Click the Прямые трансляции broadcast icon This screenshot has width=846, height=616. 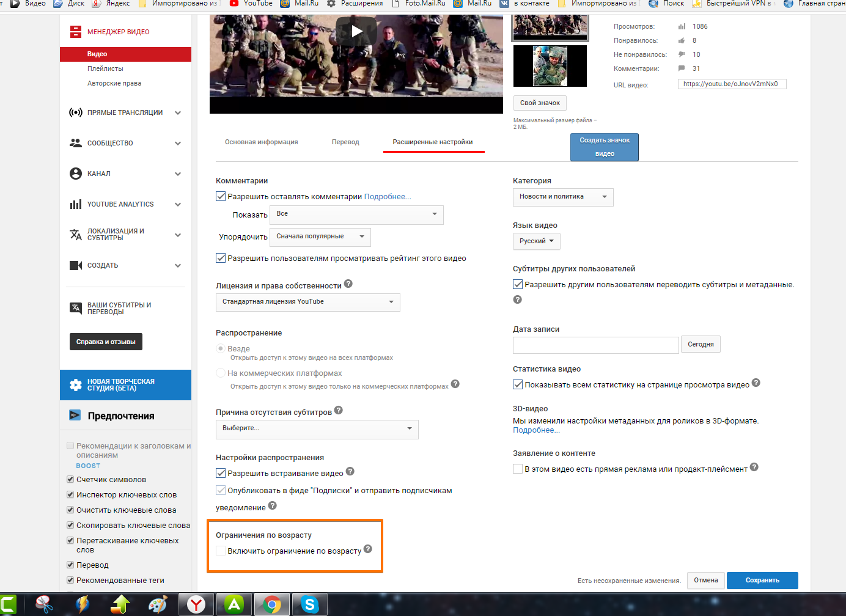tap(76, 112)
